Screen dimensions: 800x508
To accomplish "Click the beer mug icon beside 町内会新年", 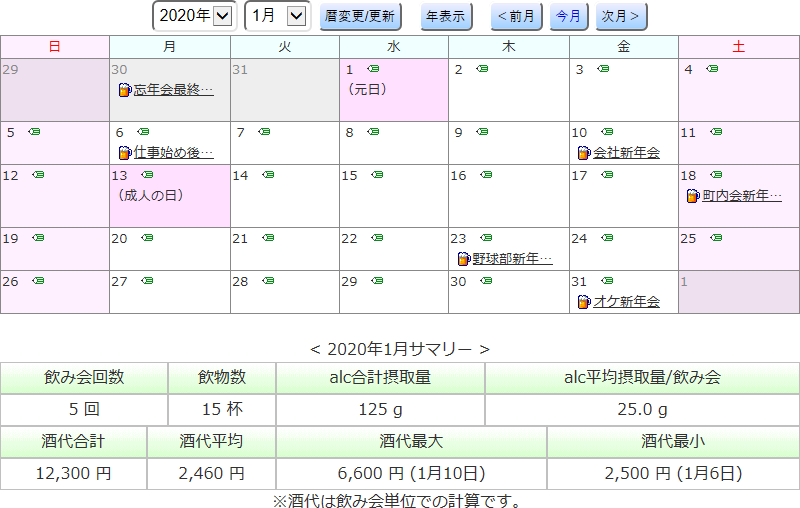I will pos(692,196).
